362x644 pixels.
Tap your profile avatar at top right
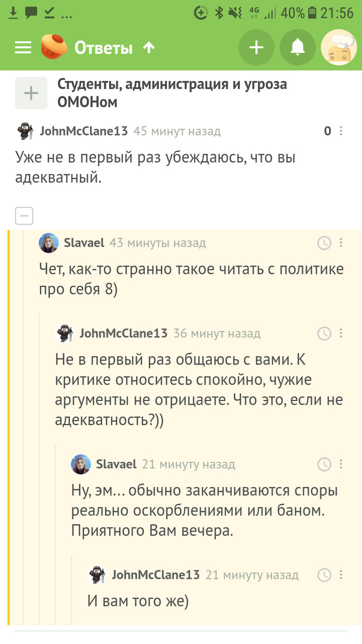339,47
